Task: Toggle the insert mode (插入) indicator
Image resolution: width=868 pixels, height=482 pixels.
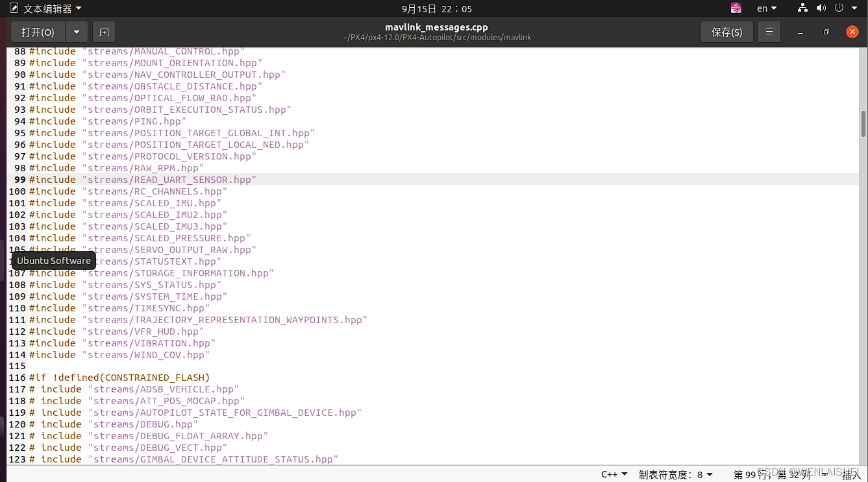Action: [851, 474]
